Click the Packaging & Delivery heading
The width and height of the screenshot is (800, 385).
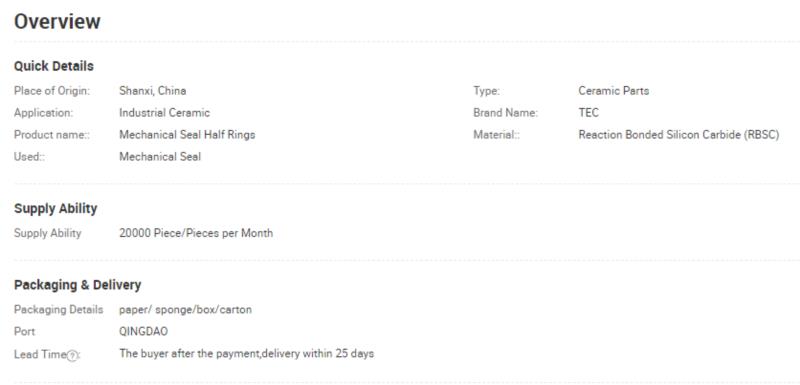pyautogui.click(x=78, y=285)
